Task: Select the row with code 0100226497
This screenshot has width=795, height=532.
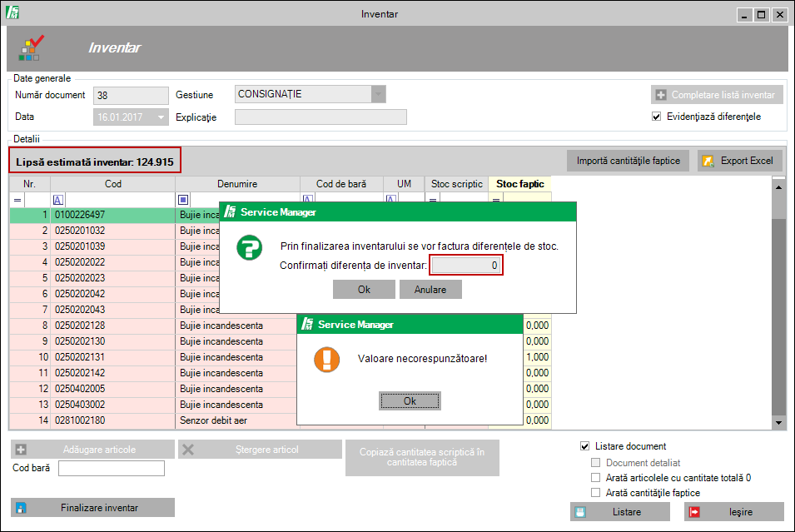Action: tap(115, 215)
